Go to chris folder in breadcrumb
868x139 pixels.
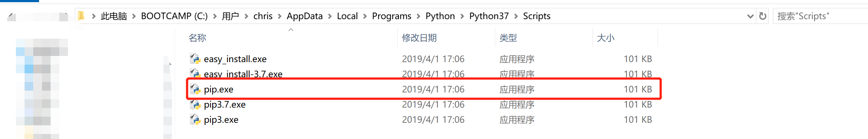263,16
